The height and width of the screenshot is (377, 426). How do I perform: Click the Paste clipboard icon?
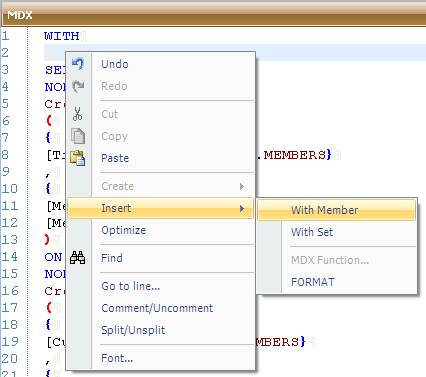[x=78, y=158]
